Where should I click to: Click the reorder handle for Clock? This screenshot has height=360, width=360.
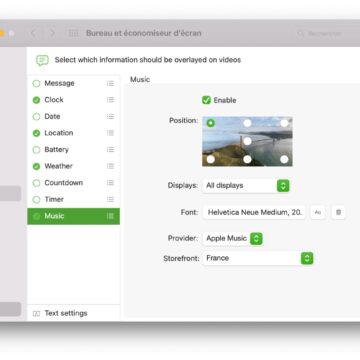click(110, 100)
